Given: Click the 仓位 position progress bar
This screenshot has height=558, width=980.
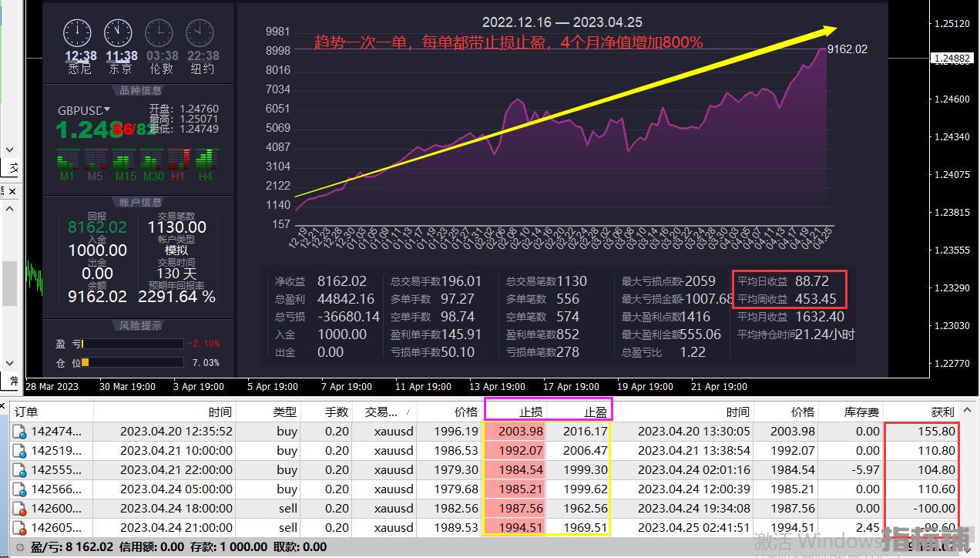Looking at the screenshot, I should click(133, 362).
